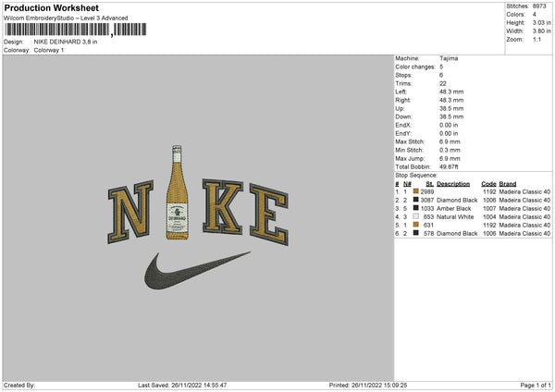This screenshot has height=392, width=555.
Task: Click the Total Bobbin value 49.87ft
Action: pyautogui.click(x=449, y=166)
